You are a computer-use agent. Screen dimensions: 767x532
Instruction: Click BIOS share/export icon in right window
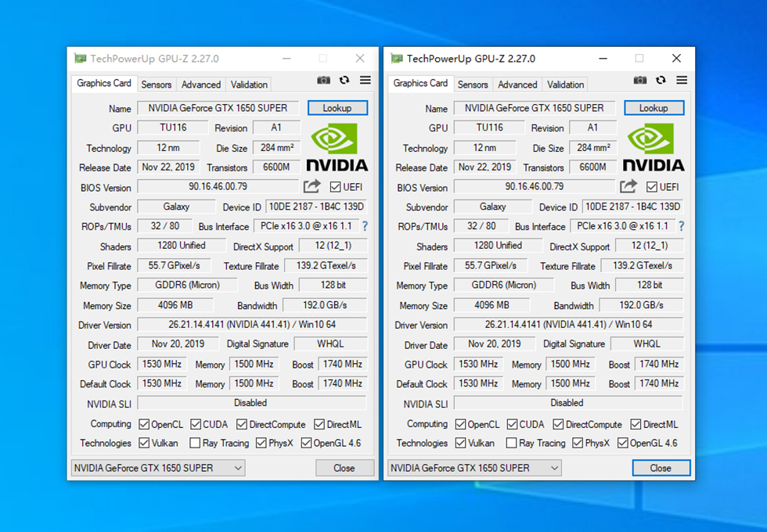628,186
